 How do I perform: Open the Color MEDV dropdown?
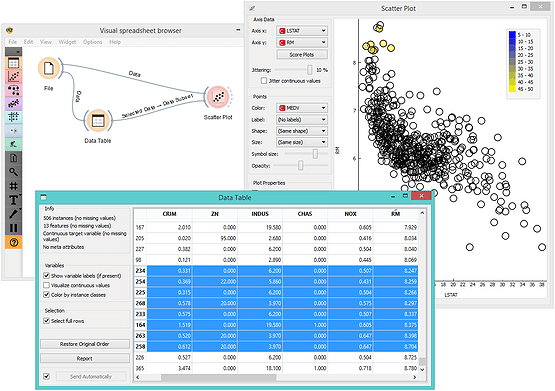[302, 108]
